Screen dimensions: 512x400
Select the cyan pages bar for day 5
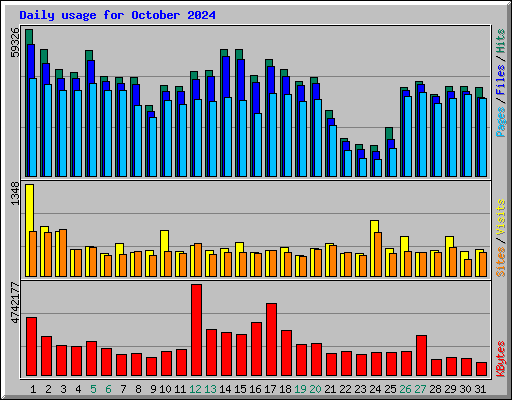[x=93, y=130]
